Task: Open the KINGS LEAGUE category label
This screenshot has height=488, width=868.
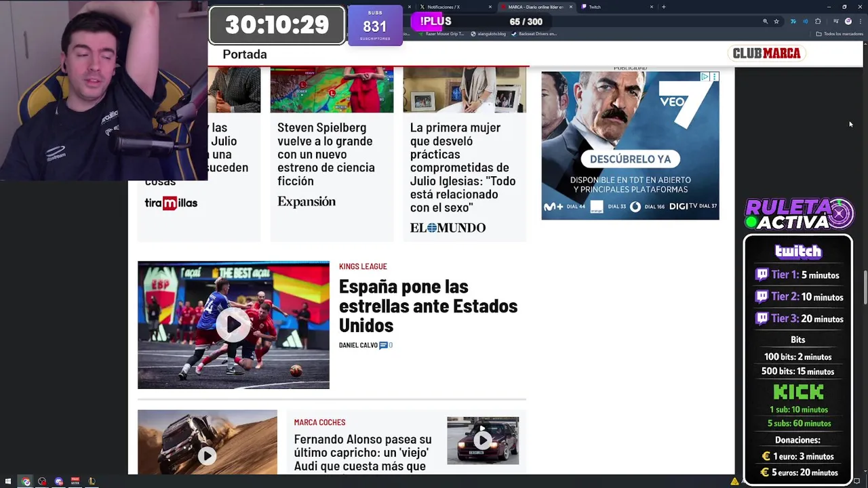Action: tap(363, 266)
